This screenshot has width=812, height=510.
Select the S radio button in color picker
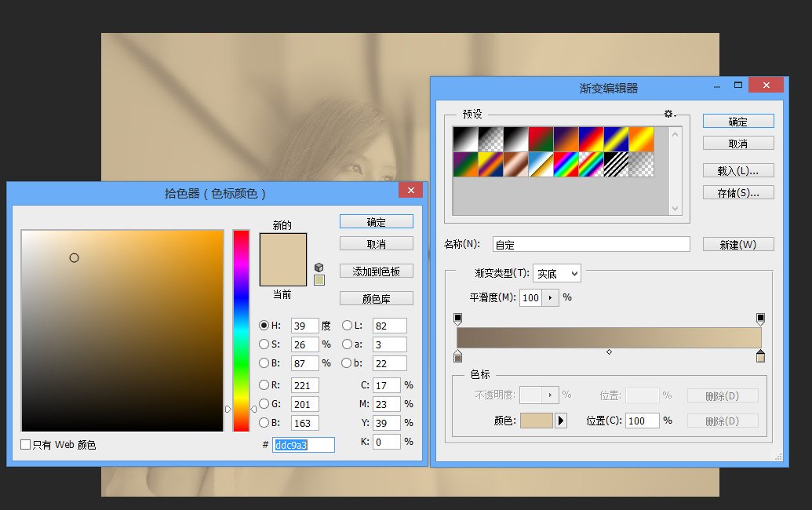click(265, 344)
